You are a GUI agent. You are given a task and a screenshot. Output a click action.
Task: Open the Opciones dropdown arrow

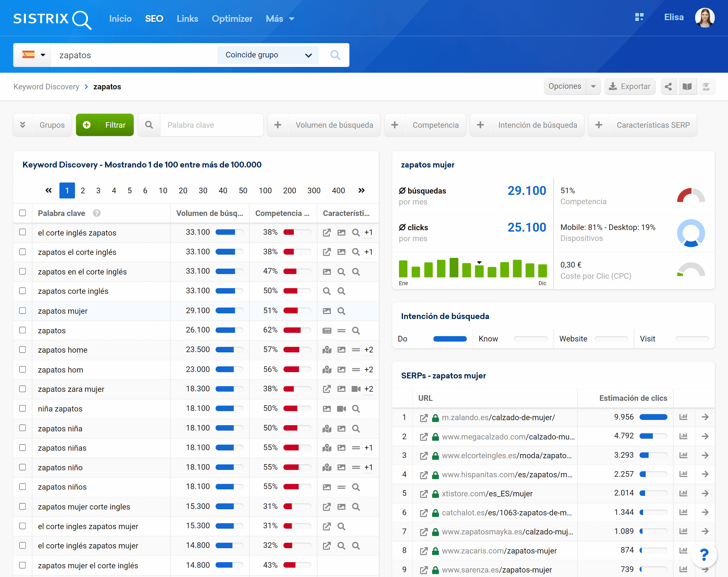click(593, 87)
